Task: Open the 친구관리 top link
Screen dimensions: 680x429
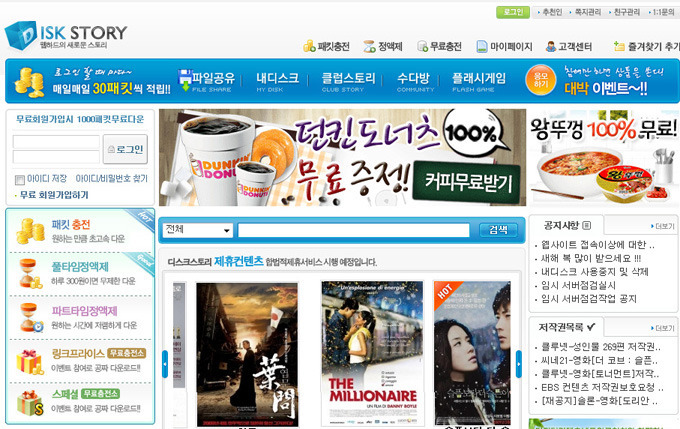Action: 627,12
